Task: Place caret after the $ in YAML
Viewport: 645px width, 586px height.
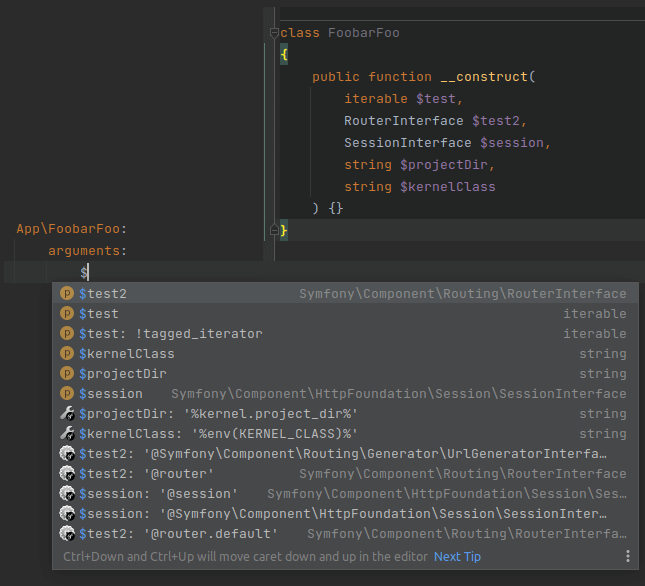Action: tap(89, 272)
